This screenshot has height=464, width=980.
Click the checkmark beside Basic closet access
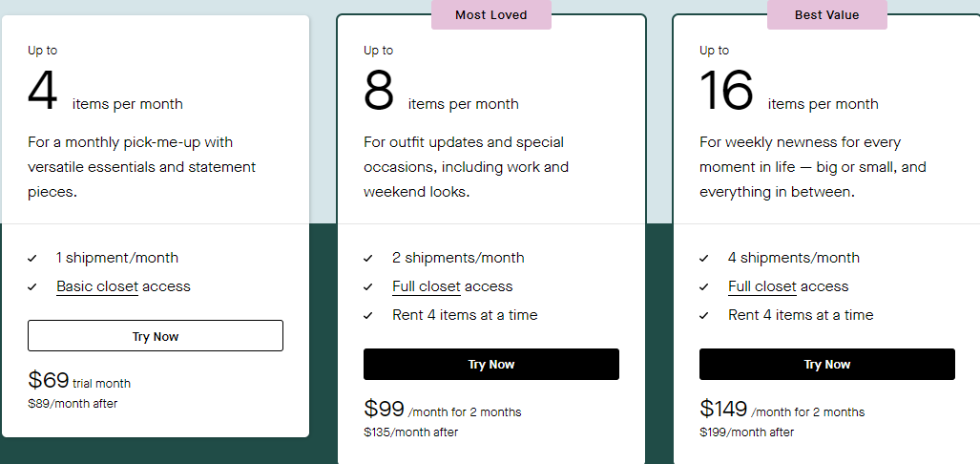(x=32, y=286)
